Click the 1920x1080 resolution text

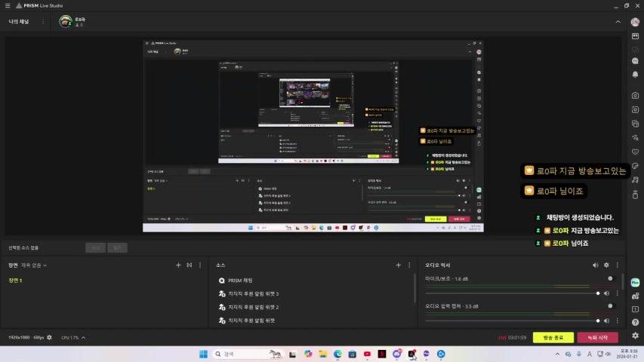(19, 337)
